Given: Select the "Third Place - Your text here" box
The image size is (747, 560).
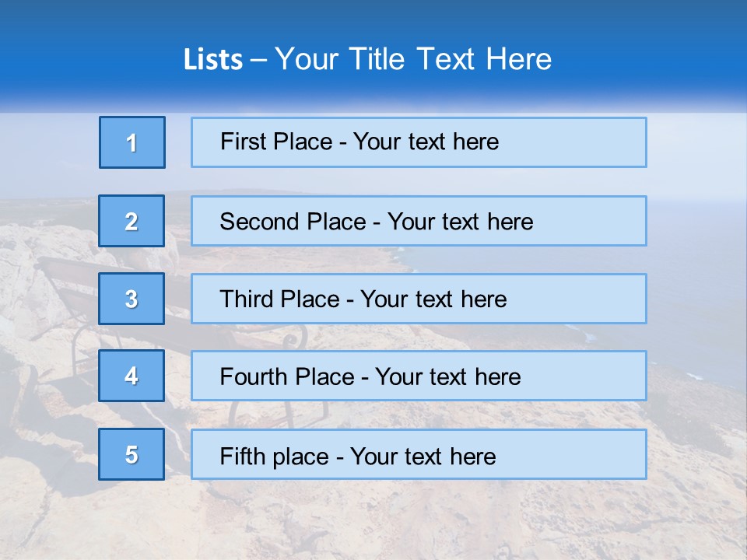Looking at the screenshot, I should tap(419, 299).
